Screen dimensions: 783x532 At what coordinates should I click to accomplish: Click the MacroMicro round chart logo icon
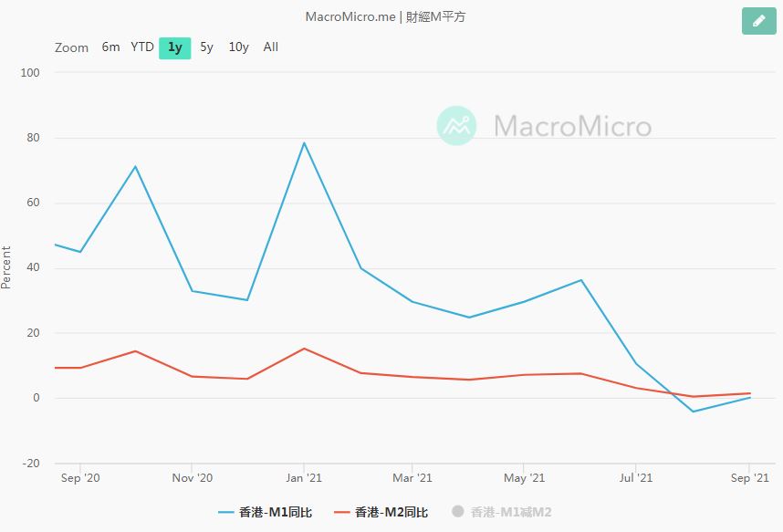(x=456, y=126)
